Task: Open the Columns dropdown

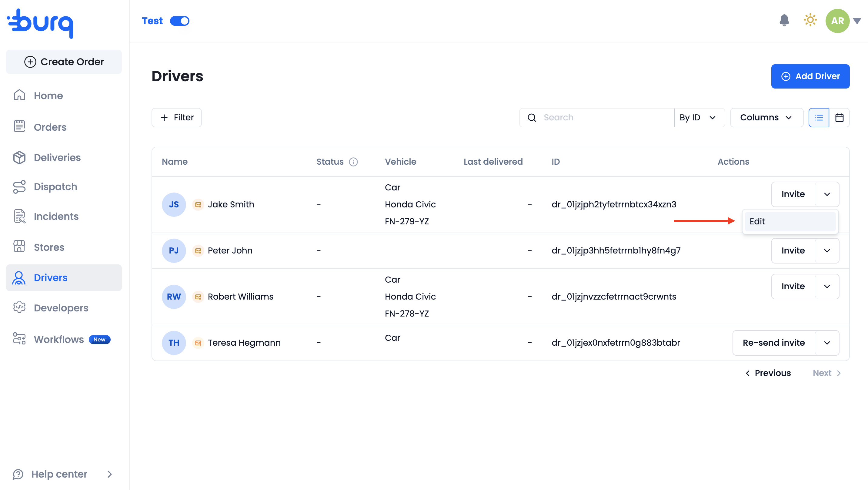Action: 766,117
